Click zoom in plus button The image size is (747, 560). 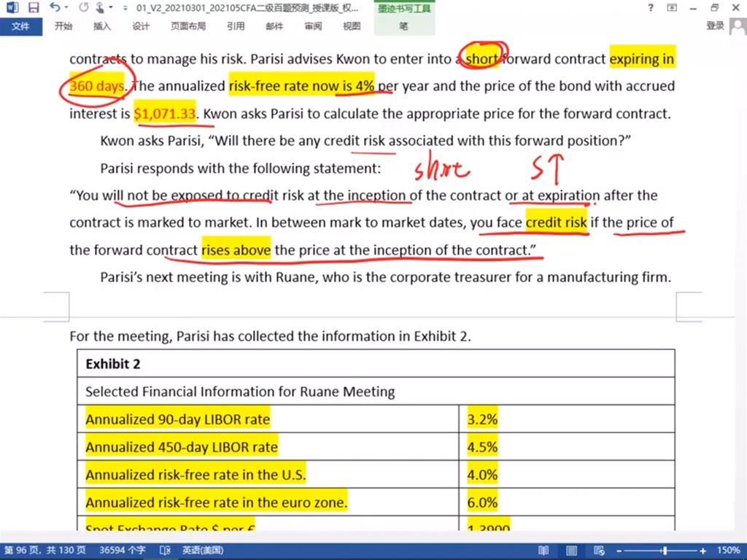[x=703, y=551]
